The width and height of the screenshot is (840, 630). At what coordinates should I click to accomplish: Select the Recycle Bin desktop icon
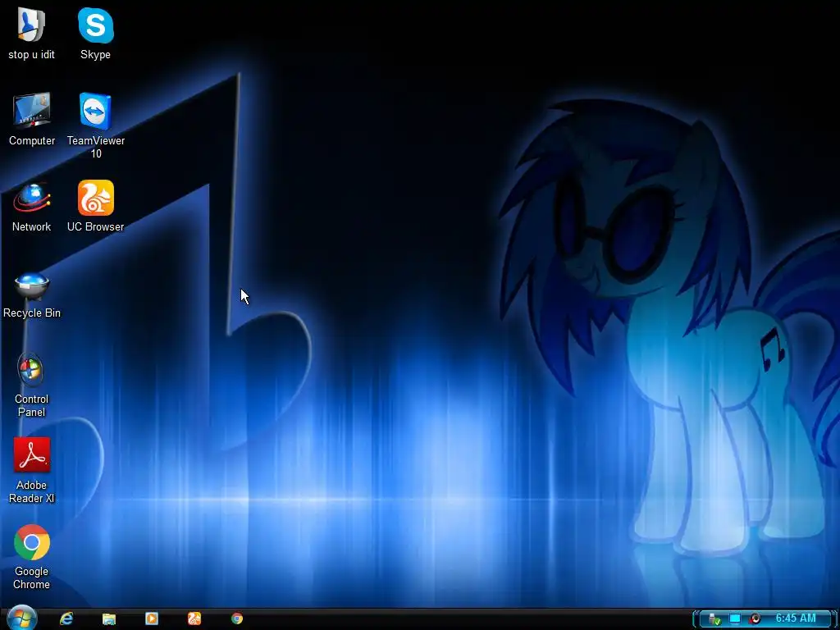32,295
